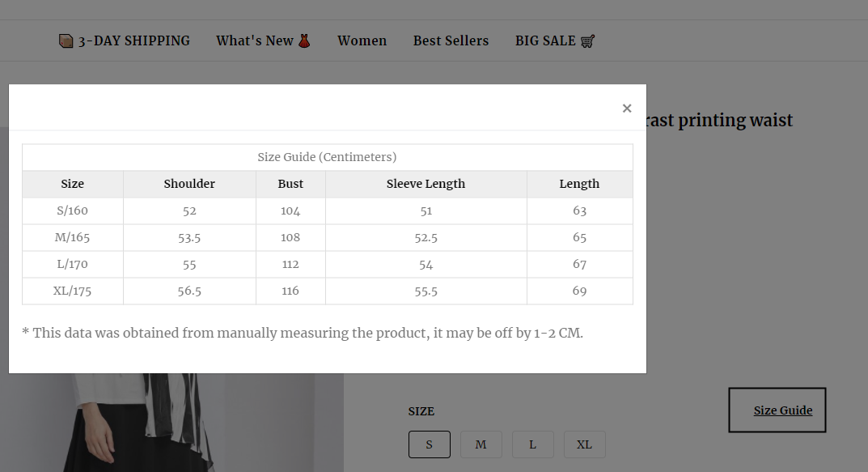The width and height of the screenshot is (868, 472).
Task: Select size S
Action: pyautogui.click(x=430, y=444)
